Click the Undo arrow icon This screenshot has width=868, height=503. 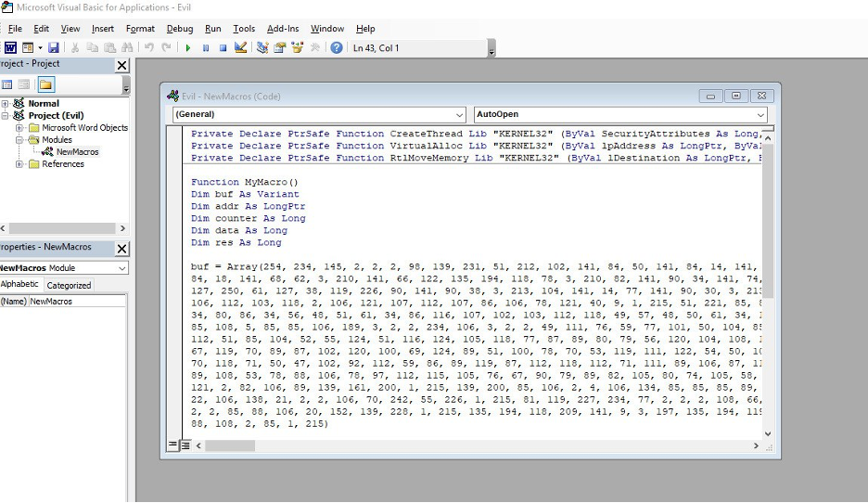(x=149, y=47)
